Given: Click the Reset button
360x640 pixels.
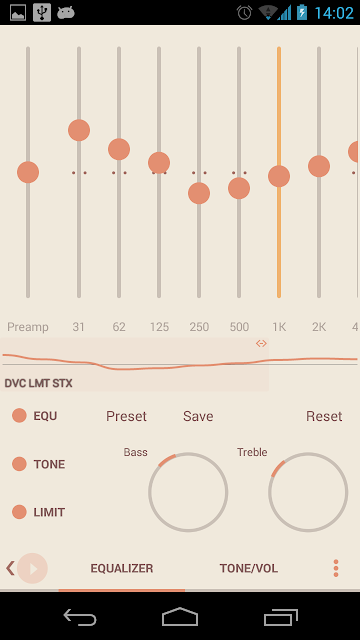Looking at the screenshot, I should (324, 416).
